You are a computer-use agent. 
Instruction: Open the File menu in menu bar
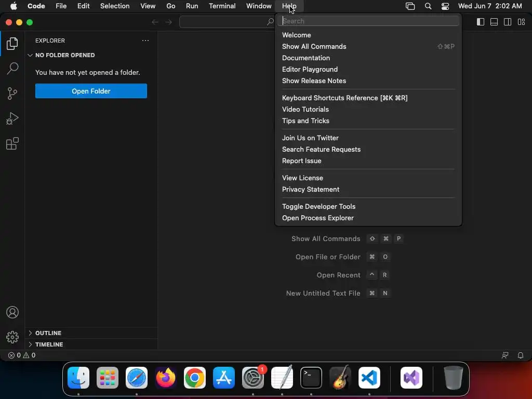61,6
